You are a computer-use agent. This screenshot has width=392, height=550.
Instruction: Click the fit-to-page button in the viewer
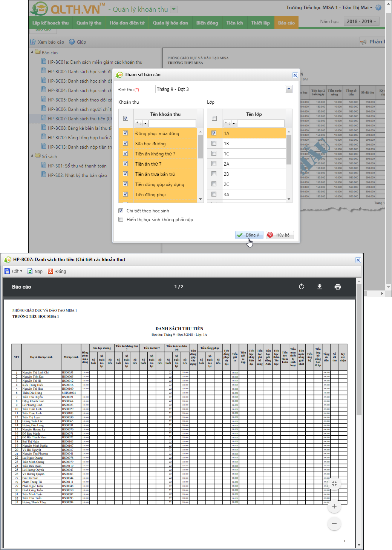pos(334,484)
